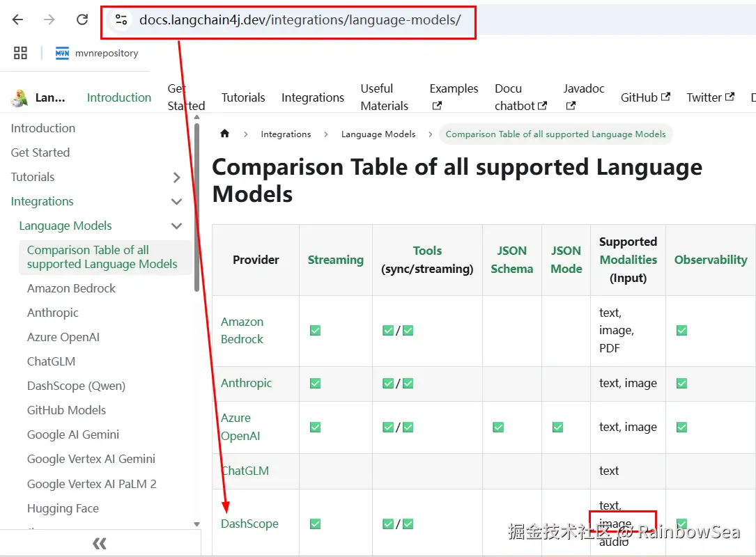The width and height of the screenshot is (756, 557).
Task: Select Introduction in the sidebar
Action: 43,128
